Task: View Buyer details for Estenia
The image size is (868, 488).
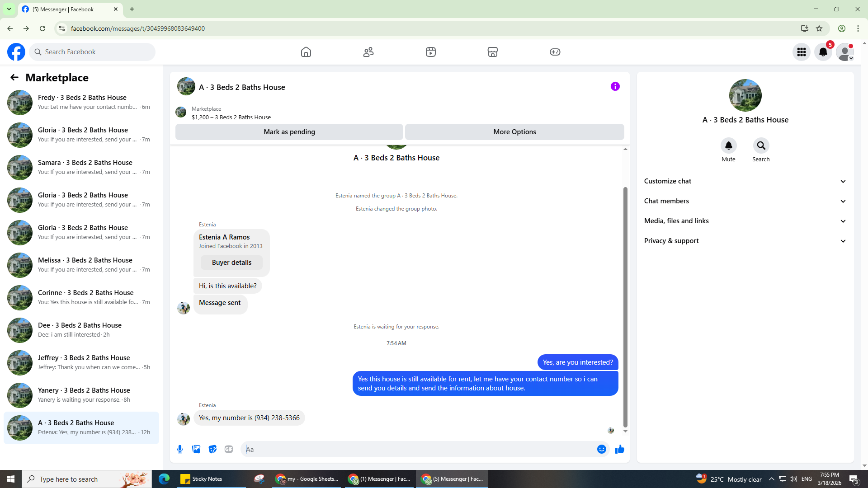Action: pyautogui.click(x=231, y=263)
